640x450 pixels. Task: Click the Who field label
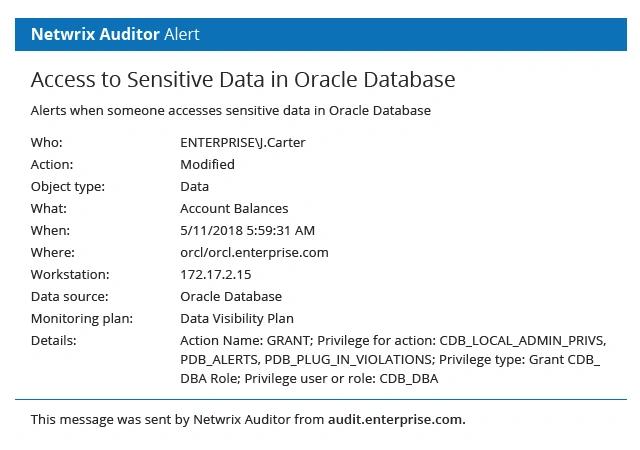pos(46,142)
